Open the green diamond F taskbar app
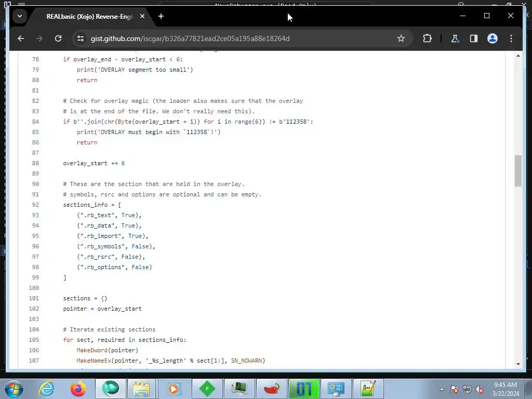 [x=207, y=389]
